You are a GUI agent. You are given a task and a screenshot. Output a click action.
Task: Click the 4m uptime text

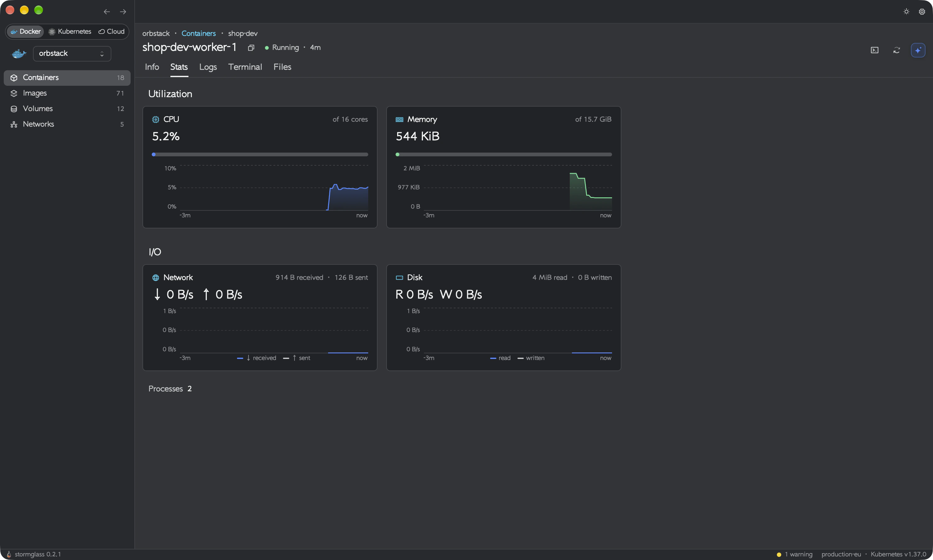315,48
